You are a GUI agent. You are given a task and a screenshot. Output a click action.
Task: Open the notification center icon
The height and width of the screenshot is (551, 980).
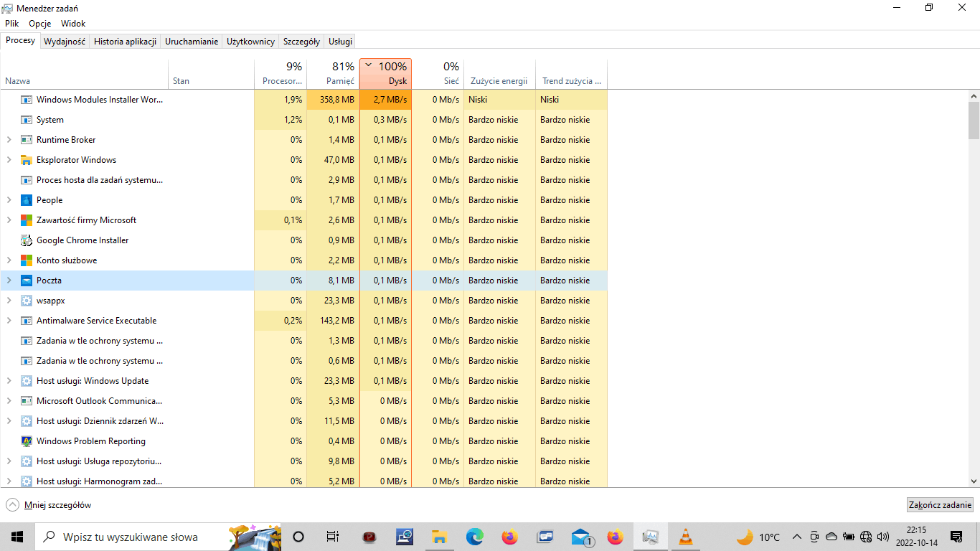[x=956, y=537]
